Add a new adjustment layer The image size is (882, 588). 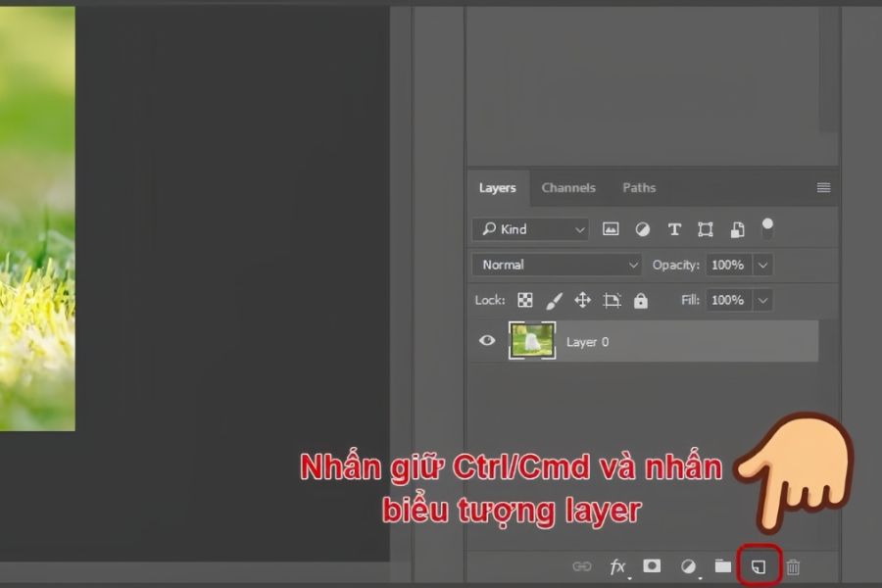pos(688,566)
